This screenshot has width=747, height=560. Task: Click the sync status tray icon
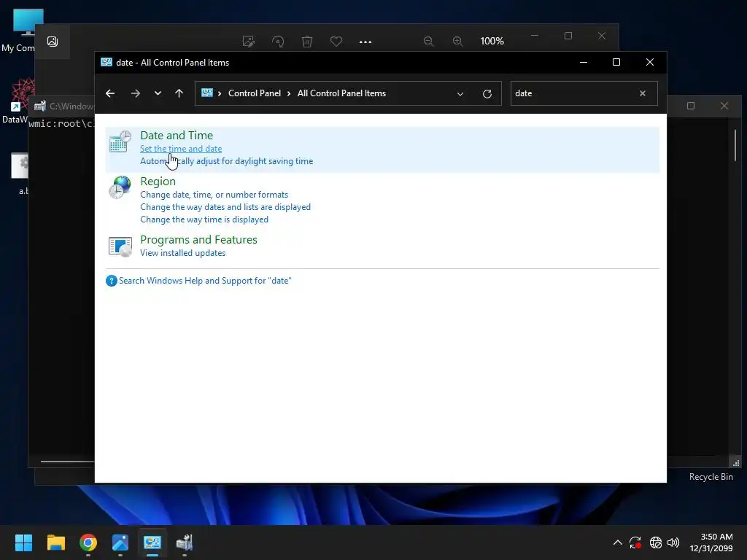tap(635, 542)
